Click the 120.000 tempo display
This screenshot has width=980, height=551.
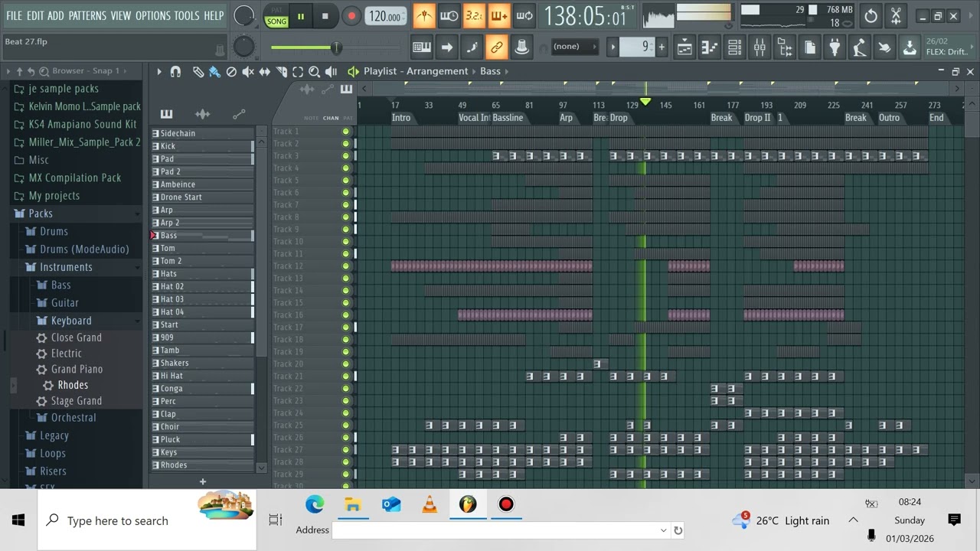[x=386, y=16]
